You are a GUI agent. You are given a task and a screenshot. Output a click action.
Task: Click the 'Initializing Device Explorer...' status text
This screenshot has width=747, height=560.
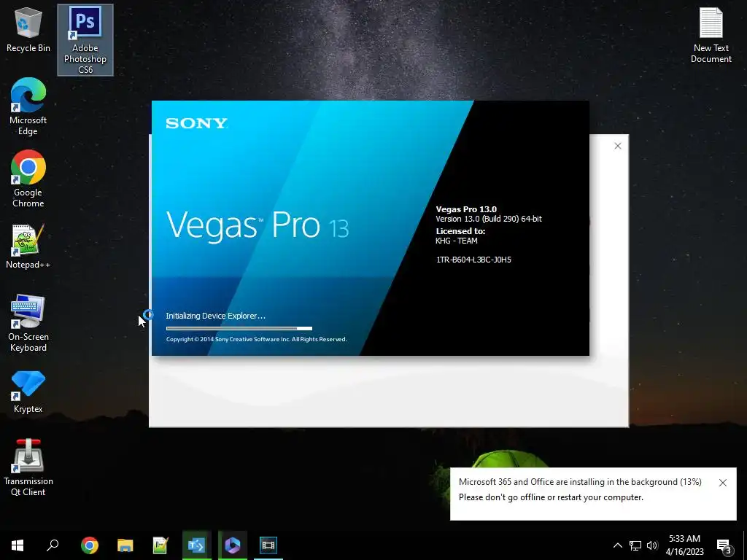(x=215, y=316)
